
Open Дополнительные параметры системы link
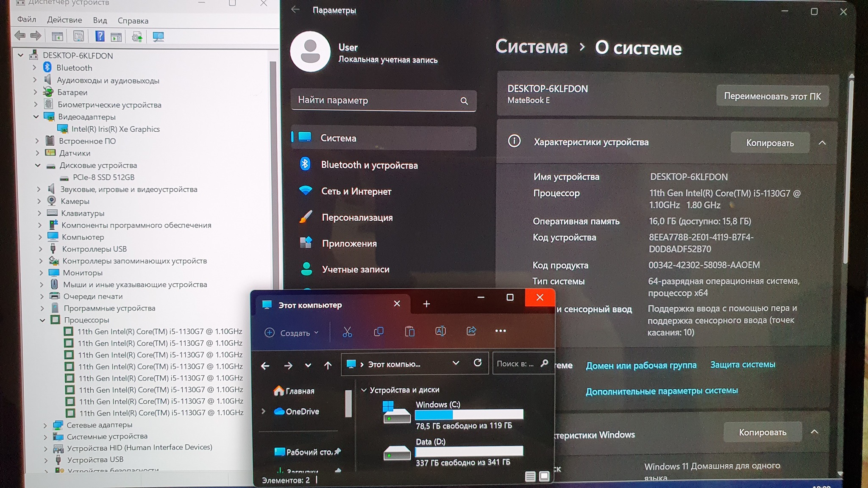coord(661,391)
